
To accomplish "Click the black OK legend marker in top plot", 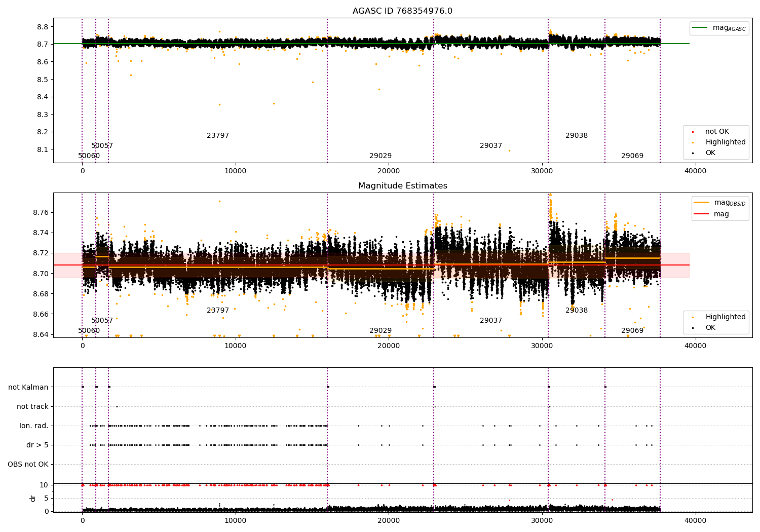I will click(x=693, y=153).
